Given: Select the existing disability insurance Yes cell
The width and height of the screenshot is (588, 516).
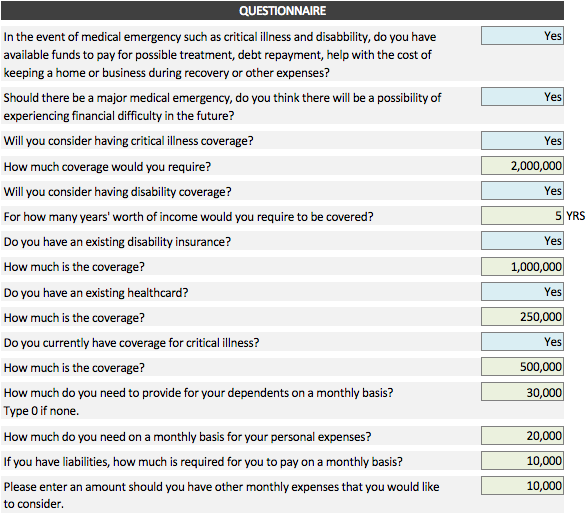Looking at the screenshot, I should (x=522, y=241).
